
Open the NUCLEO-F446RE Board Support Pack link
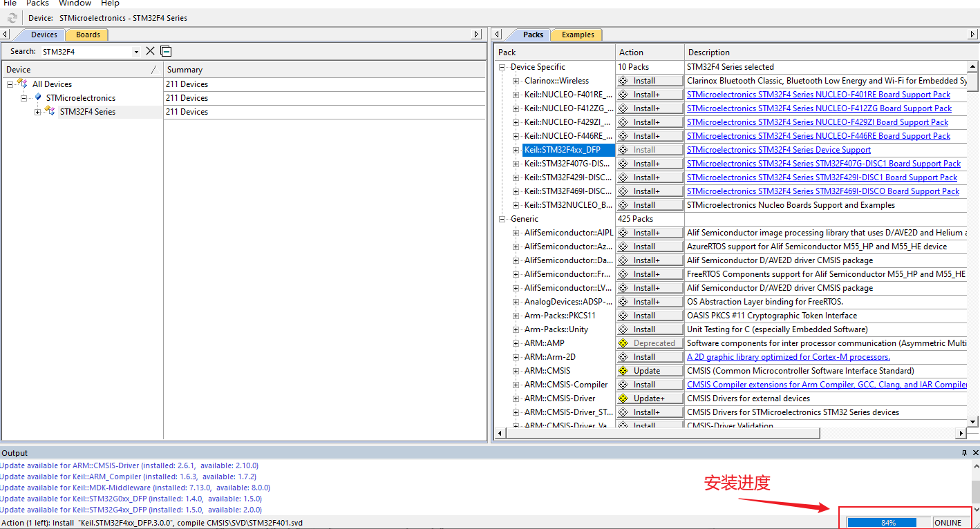(x=818, y=136)
